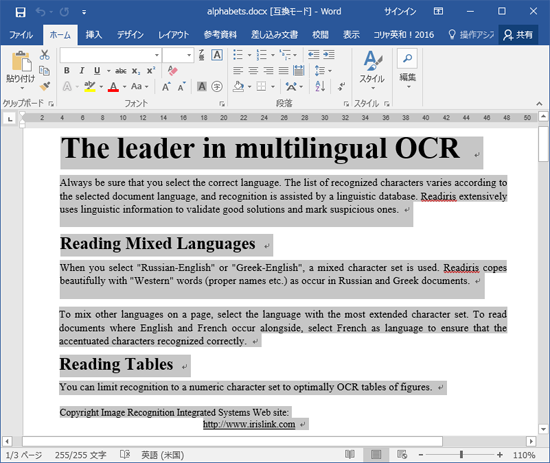Click the paint bucket shading icon
550x463 pixels.
239,86
